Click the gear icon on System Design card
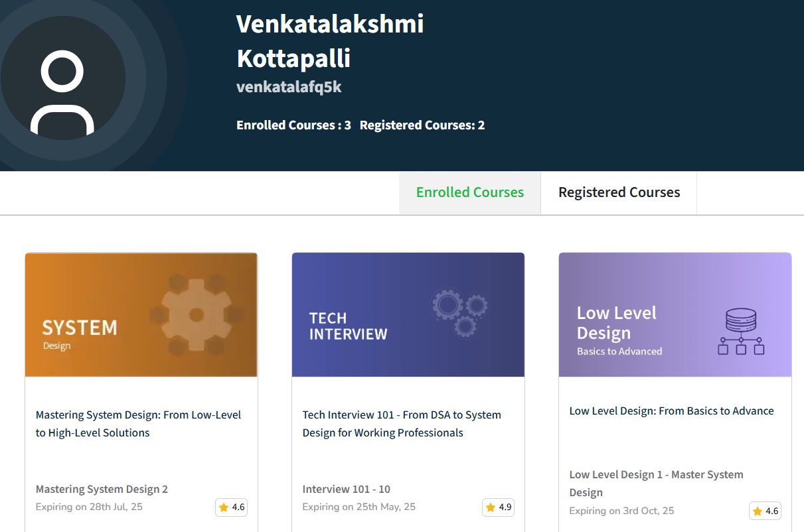Image resolution: width=804 pixels, height=532 pixels. click(197, 314)
